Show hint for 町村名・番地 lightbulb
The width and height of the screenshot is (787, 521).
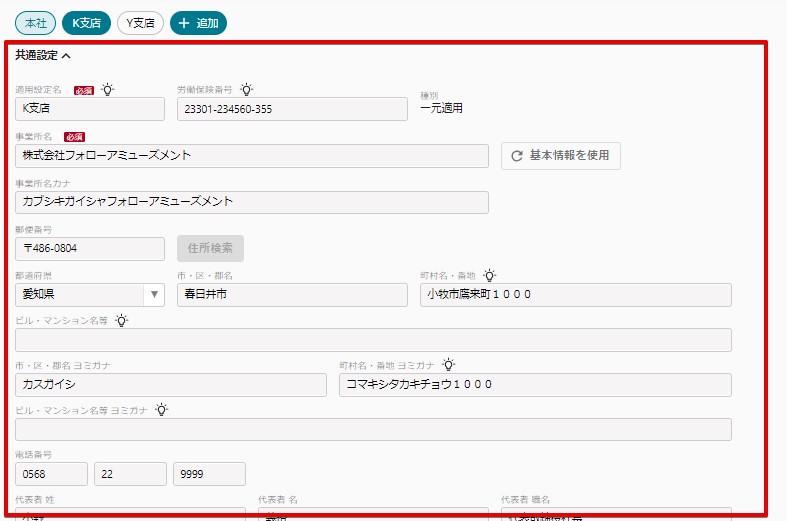tap(489, 275)
